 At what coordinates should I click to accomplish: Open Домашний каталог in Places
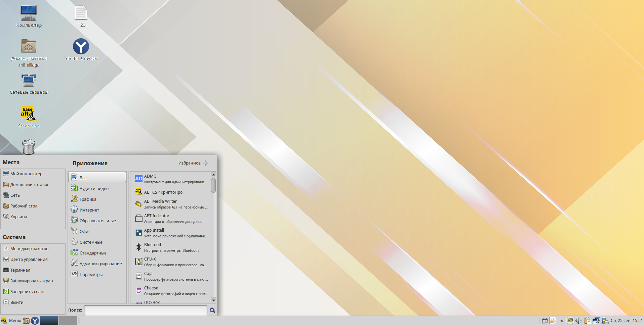(33, 184)
